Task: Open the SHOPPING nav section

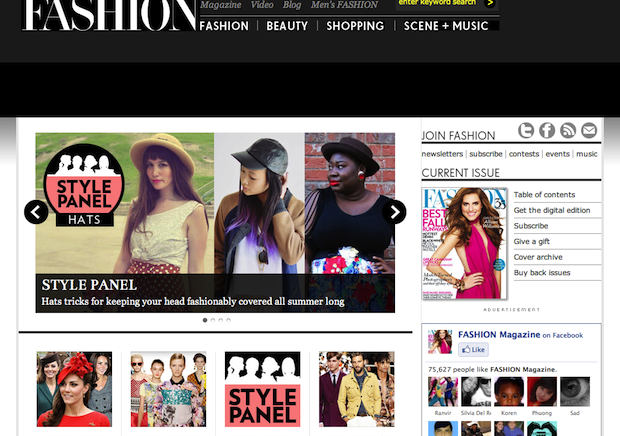Action: click(355, 26)
